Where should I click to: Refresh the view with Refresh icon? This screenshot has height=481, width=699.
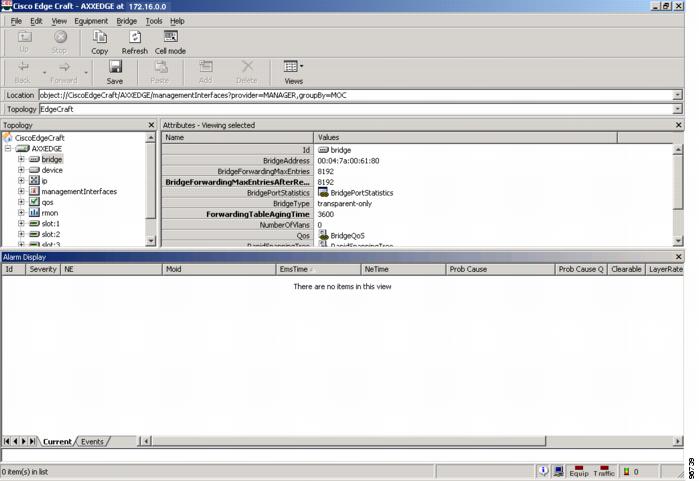135,37
